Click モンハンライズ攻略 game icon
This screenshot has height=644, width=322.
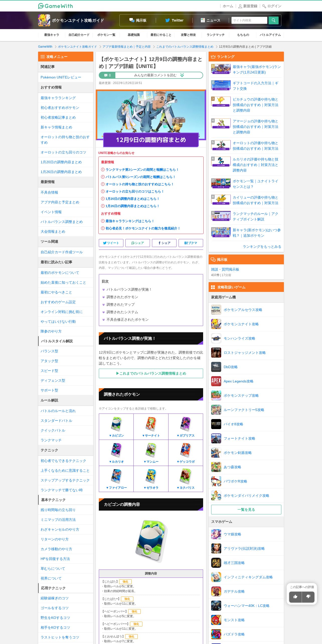pyautogui.click(x=216, y=338)
